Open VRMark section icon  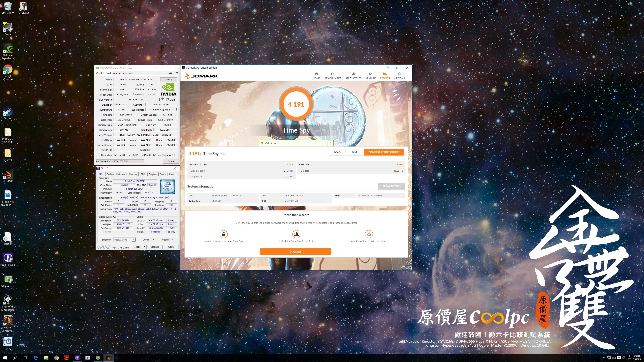pyautogui.click(x=370, y=74)
